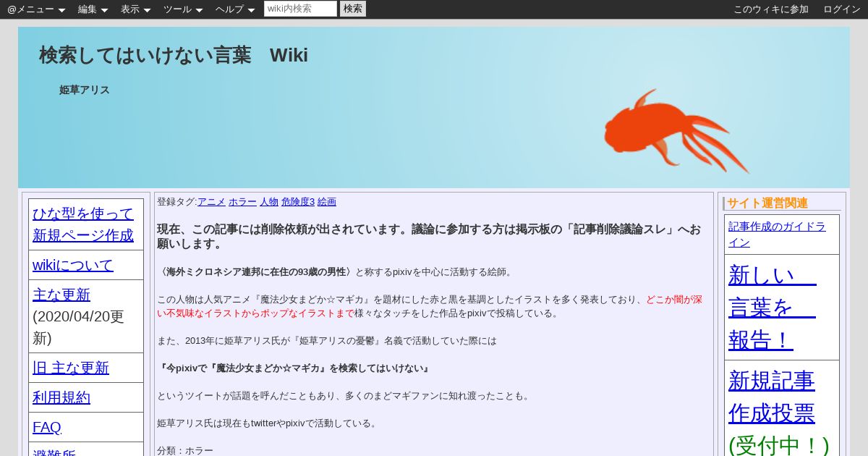Screen dimensions: 868x456
Task: Click the このウィキに参加 link
Action: click(x=771, y=9)
